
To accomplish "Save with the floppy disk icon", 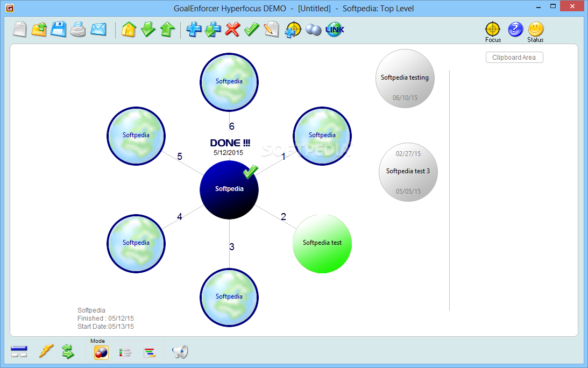I will tap(59, 29).
